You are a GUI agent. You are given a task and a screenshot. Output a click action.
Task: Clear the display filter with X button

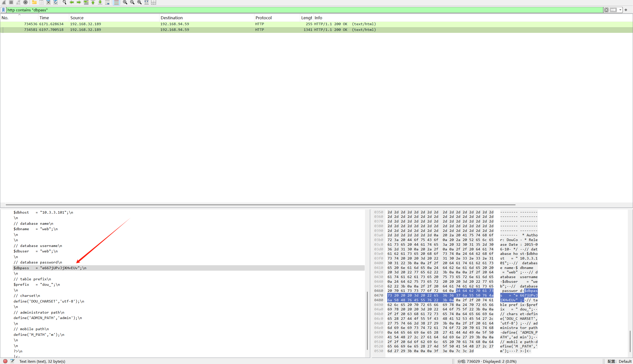(x=606, y=10)
